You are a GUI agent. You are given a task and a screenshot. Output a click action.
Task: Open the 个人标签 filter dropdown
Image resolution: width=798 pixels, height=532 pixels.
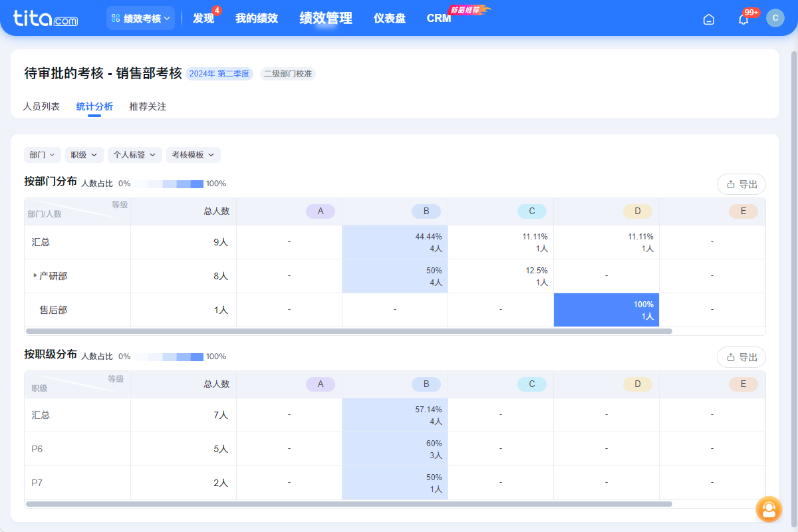tap(134, 155)
